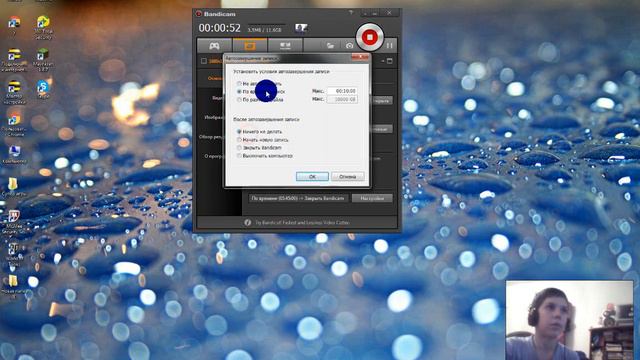Take a screenshot with the camera icon
The image size is (640, 360).
[x=349, y=46]
